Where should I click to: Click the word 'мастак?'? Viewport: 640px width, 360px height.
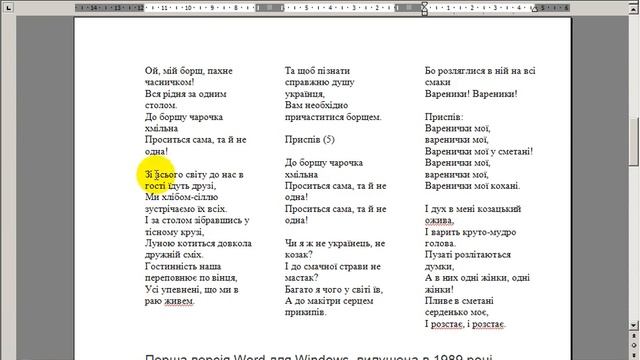301,278
